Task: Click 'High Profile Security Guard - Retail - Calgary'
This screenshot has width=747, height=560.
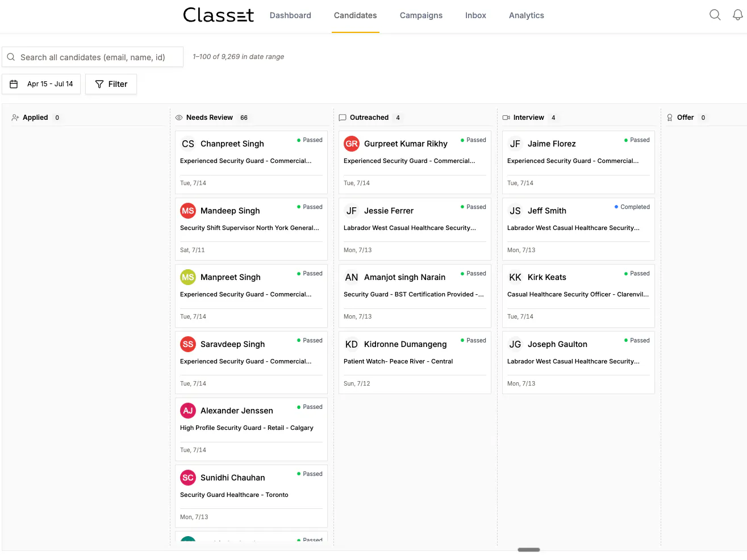Action: pos(247,428)
